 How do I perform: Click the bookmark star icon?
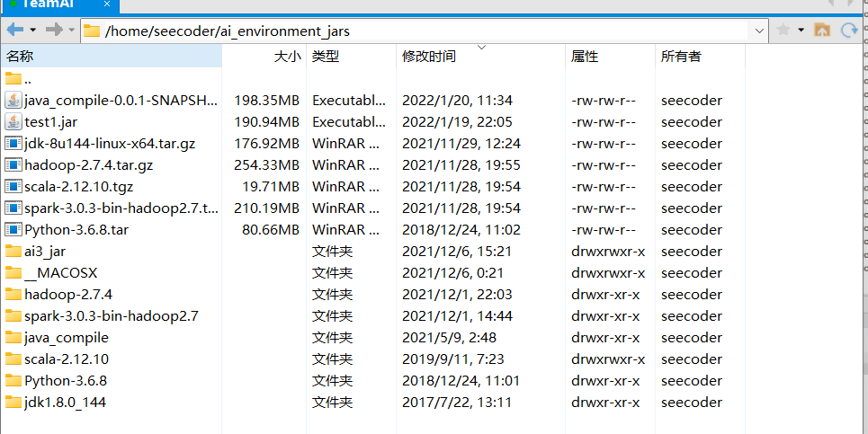click(x=783, y=30)
